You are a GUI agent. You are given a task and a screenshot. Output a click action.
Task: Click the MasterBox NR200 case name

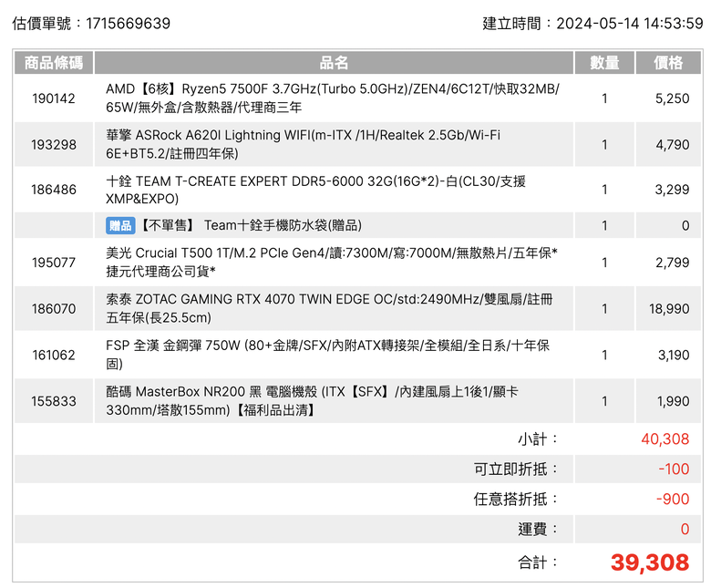(x=312, y=401)
